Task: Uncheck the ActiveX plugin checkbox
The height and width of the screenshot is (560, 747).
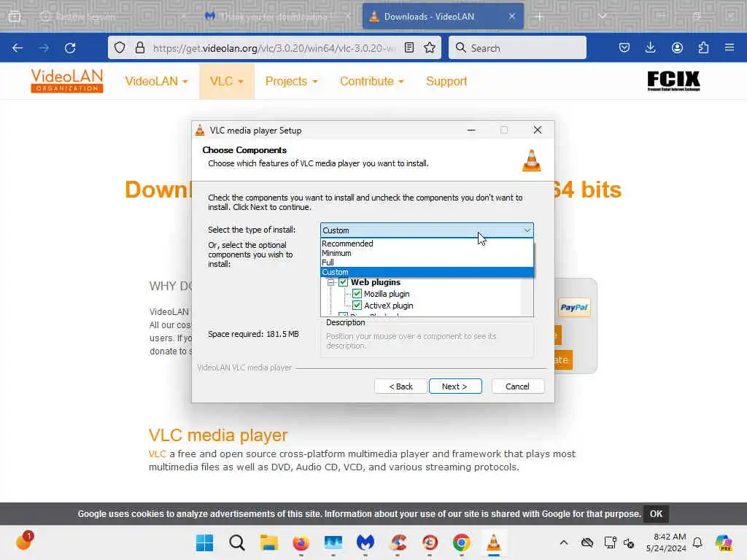Action: point(357,306)
